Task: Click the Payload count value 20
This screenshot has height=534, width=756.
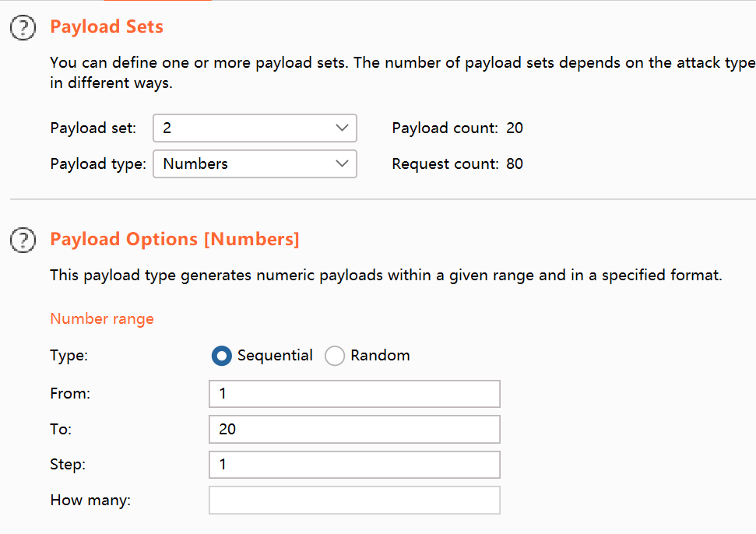Action: (515, 128)
